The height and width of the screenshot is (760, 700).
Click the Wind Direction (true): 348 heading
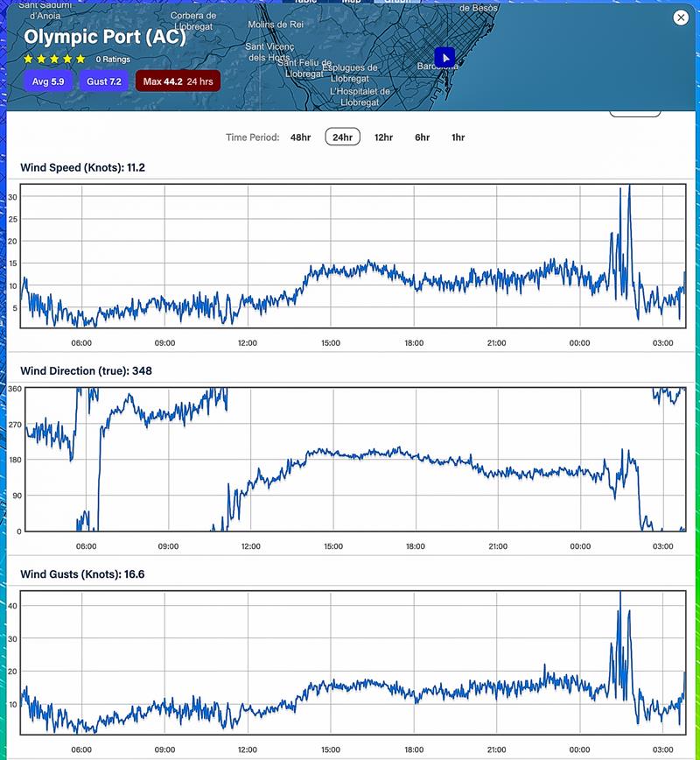pyautogui.click(x=87, y=370)
